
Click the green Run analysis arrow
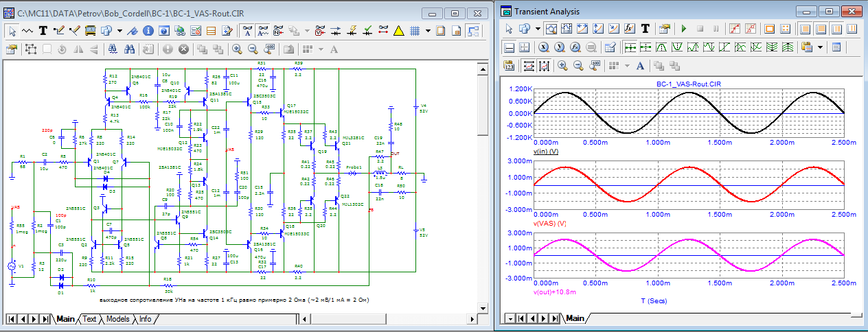click(683, 29)
